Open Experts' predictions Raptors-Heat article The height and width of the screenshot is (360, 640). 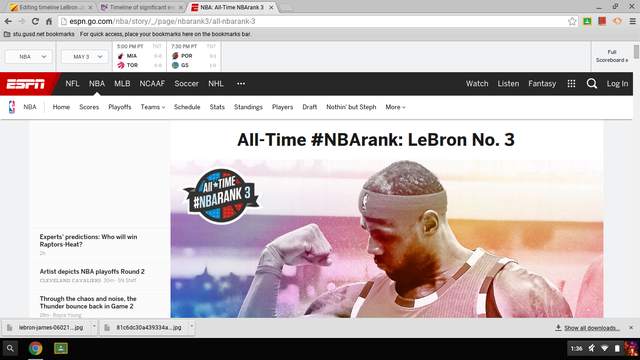click(88, 240)
